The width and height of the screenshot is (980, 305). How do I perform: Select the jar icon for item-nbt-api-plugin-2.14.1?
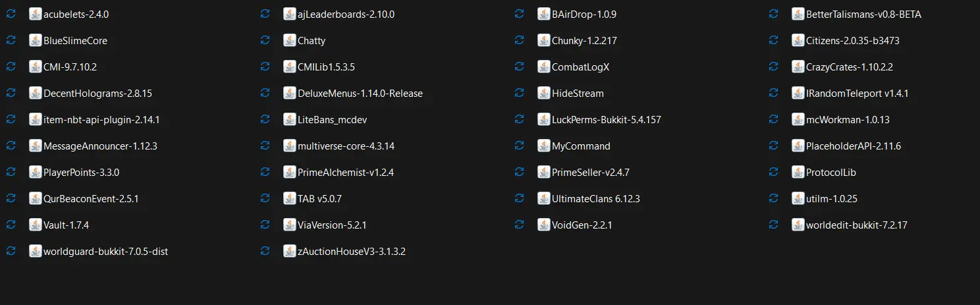click(35, 119)
